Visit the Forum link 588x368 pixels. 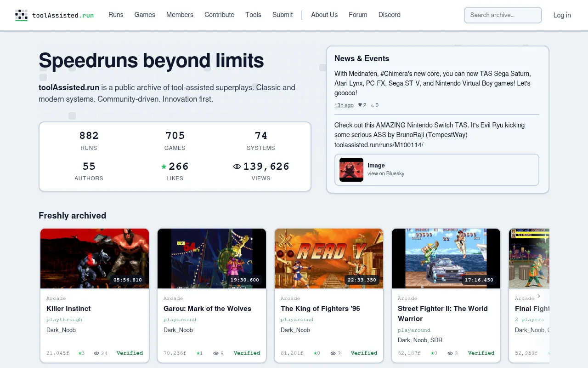[x=358, y=15]
